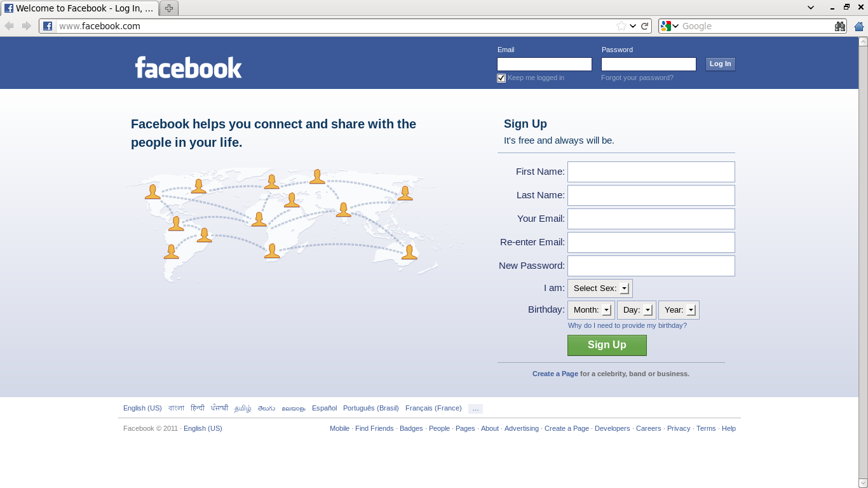Expand the Select Sex dropdown
Viewport: 868px width, 488px height.
(600, 288)
